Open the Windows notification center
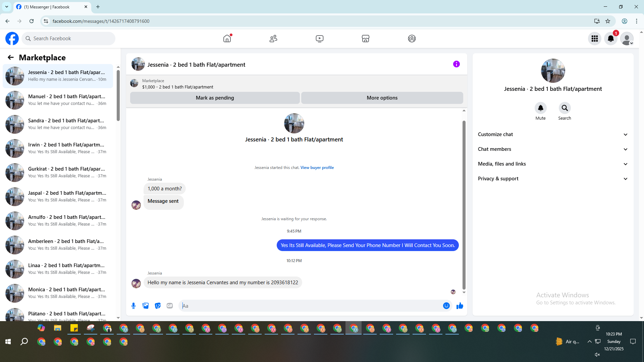644x362 pixels. point(633,342)
